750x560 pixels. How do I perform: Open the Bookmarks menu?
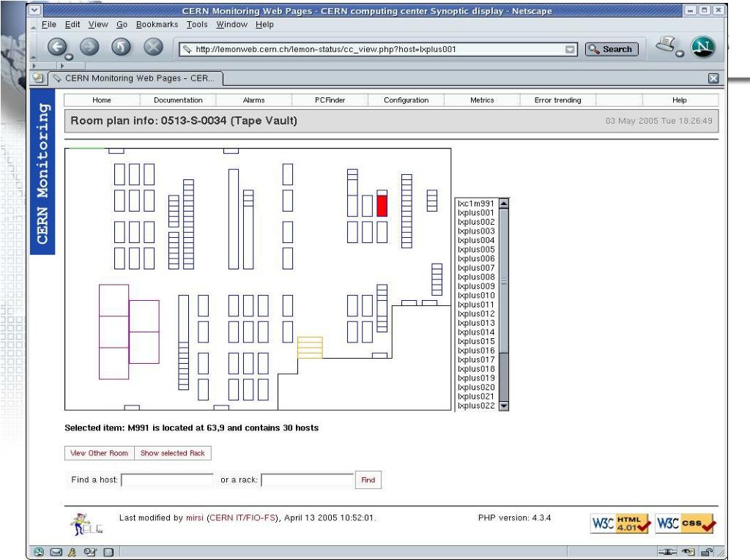[157, 24]
